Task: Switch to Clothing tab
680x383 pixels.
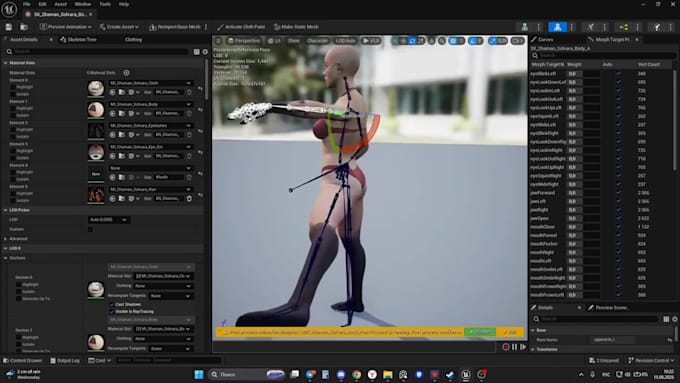Action: 133,39
